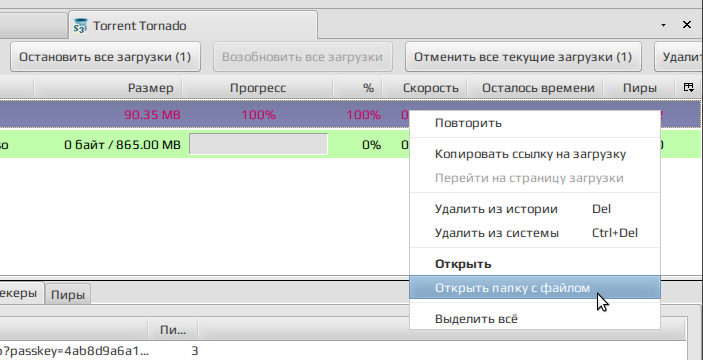The image size is (703, 360).
Task: Select the passkey tracker row
Action: pyautogui.click(x=343, y=351)
